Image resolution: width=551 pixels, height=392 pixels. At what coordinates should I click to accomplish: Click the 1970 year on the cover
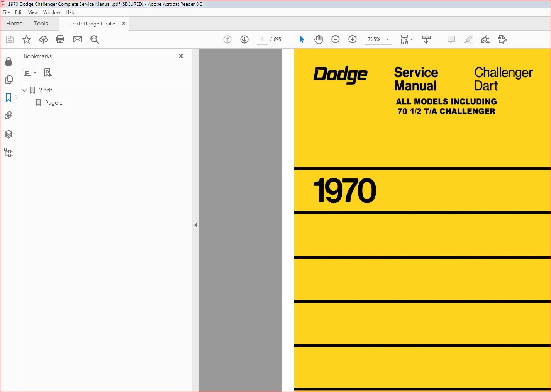(x=344, y=191)
